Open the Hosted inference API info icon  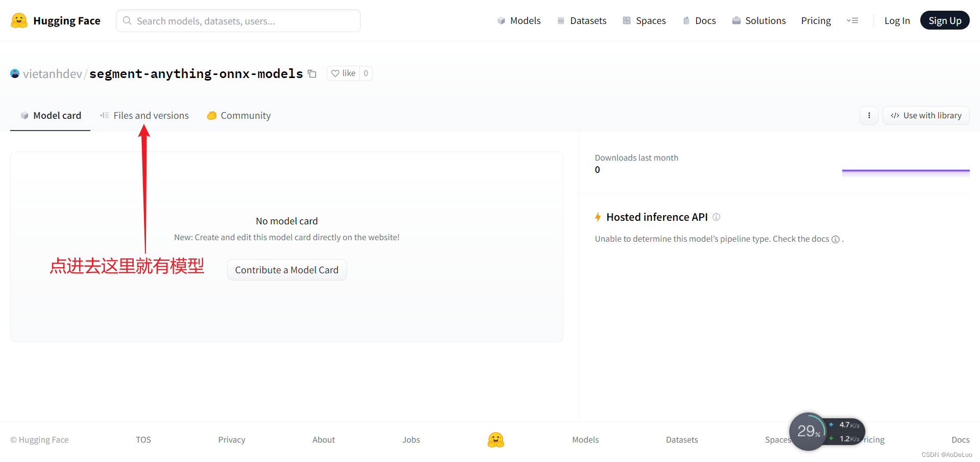(x=717, y=217)
